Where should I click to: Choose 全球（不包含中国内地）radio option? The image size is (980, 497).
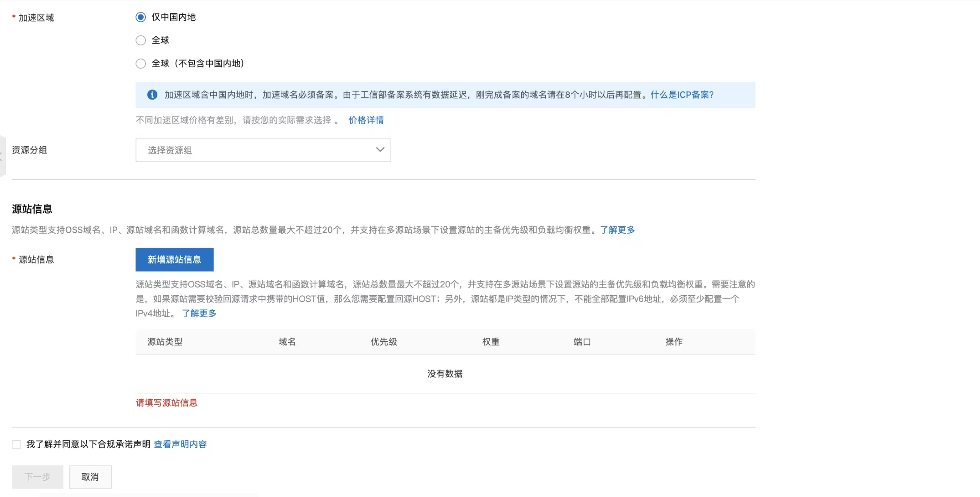pos(141,64)
